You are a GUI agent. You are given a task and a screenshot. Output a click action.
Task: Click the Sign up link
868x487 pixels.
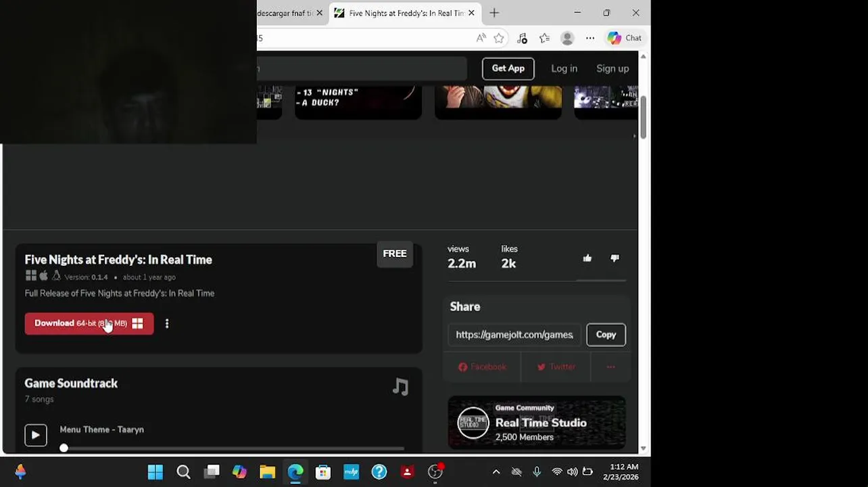pyautogui.click(x=612, y=68)
